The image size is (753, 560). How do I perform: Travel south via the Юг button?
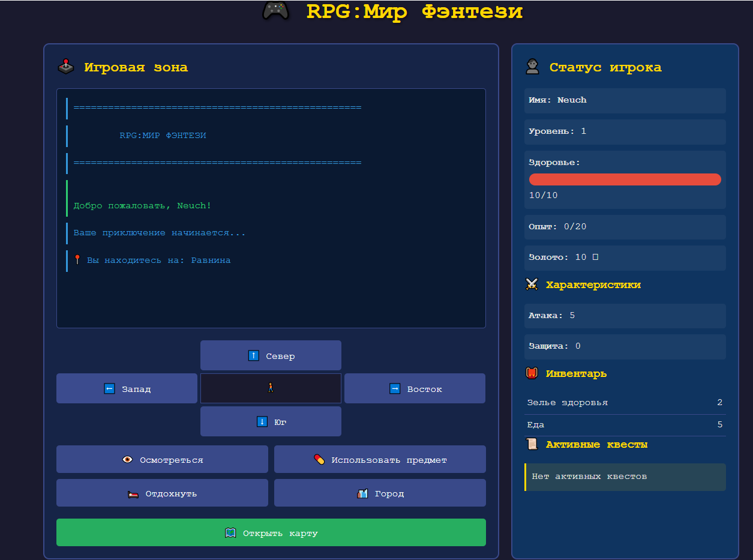271,421
